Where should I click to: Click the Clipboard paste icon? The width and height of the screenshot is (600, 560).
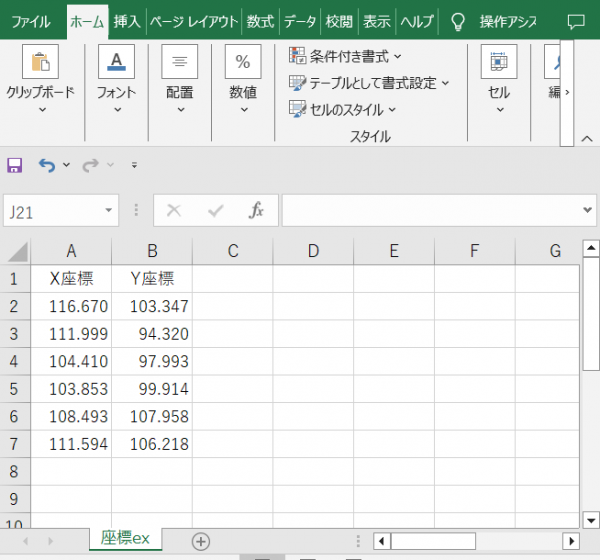tap(40, 62)
